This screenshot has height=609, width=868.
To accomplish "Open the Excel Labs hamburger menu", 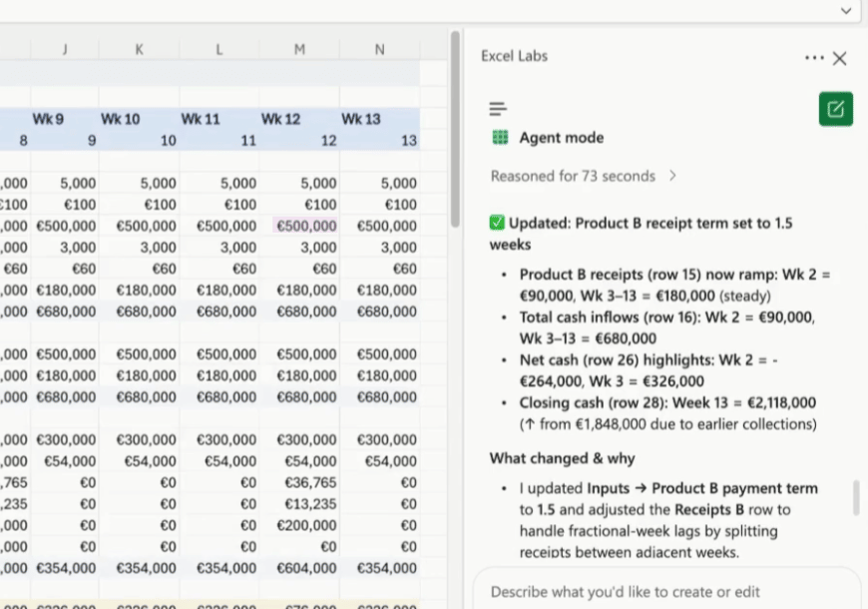I will [498, 109].
